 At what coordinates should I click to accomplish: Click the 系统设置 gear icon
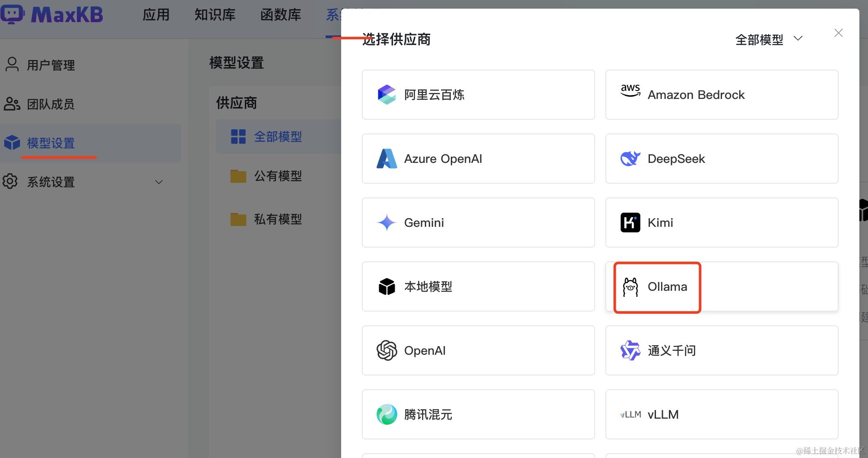(10, 181)
